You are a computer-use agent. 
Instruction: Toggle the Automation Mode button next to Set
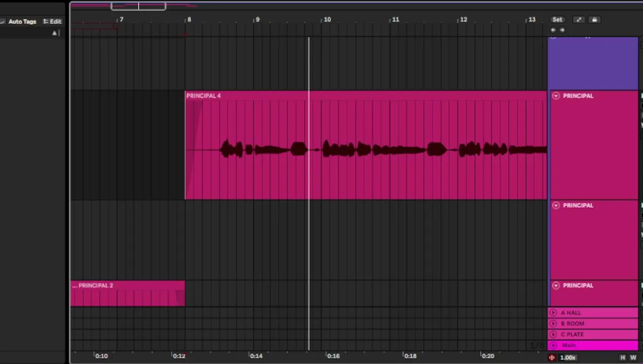point(579,20)
